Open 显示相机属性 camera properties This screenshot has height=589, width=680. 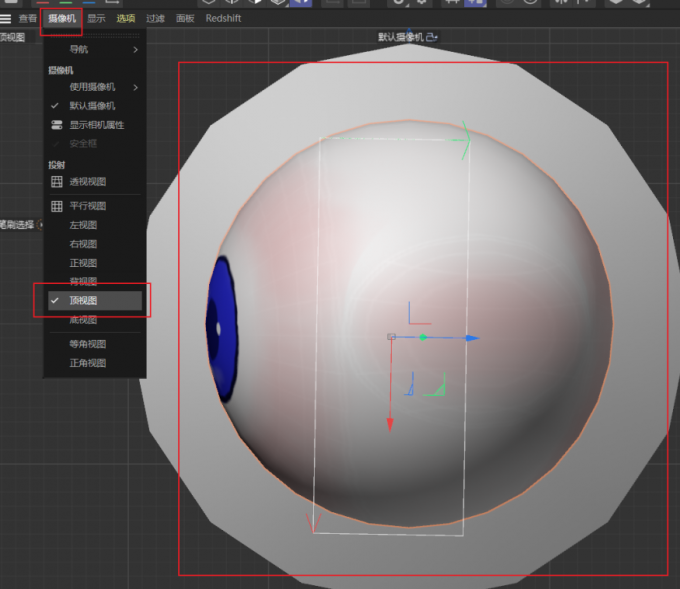click(x=95, y=125)
